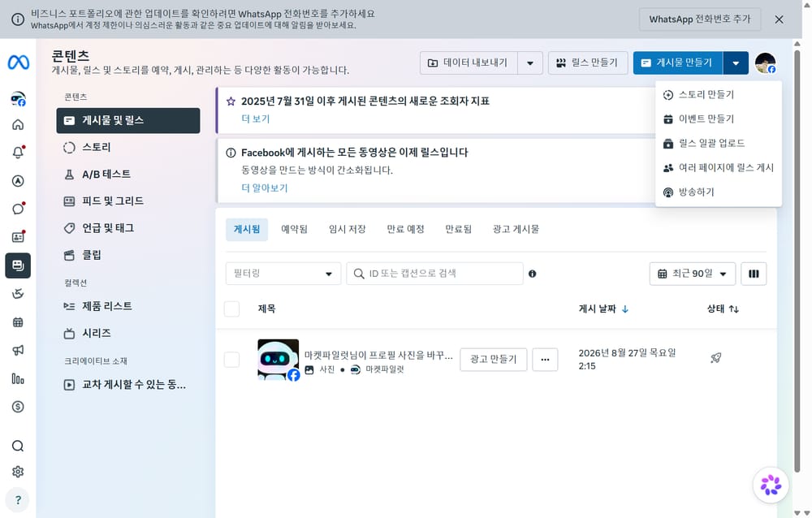
Task: Open 더 보기 link
Action: pos(256,119)
